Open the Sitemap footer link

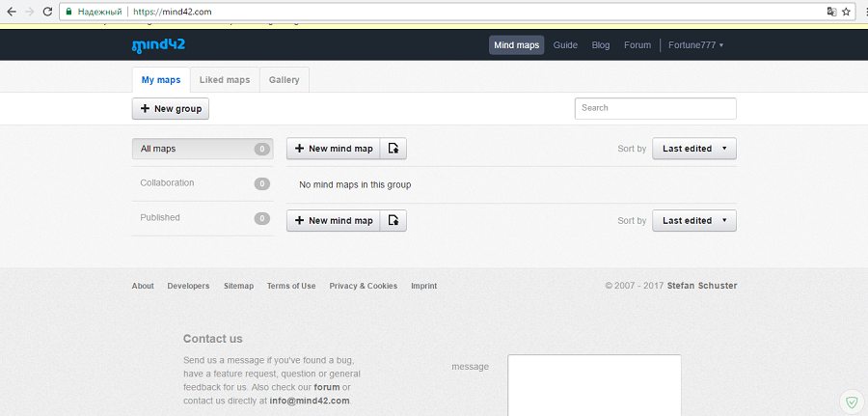click(238, 286)
